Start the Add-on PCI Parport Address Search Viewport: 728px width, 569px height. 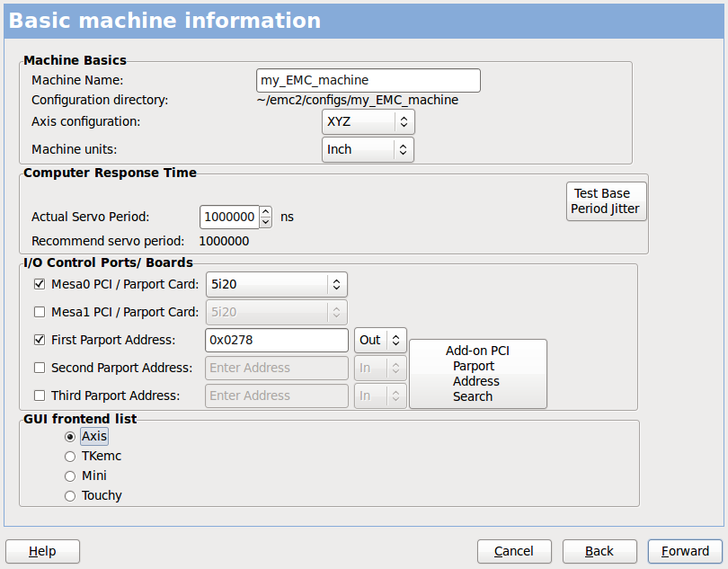click(477, 374)
